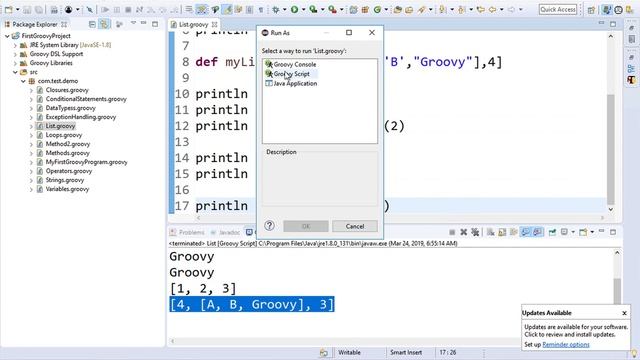
Task: Switch to the Package Explorer tab
Action: point(35,24)
